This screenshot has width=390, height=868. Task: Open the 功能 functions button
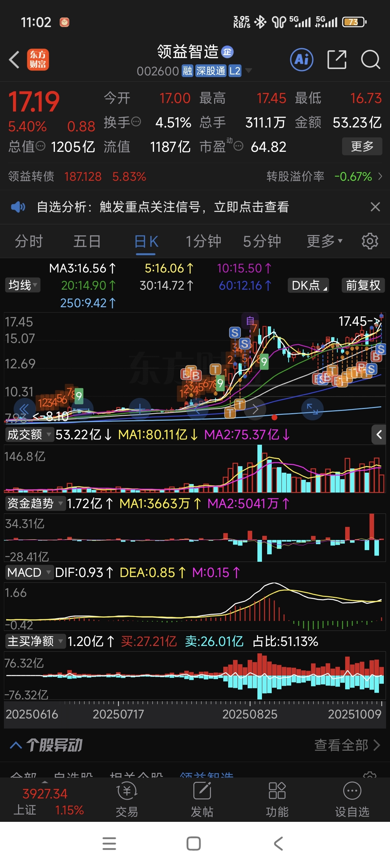pos(277,800)
